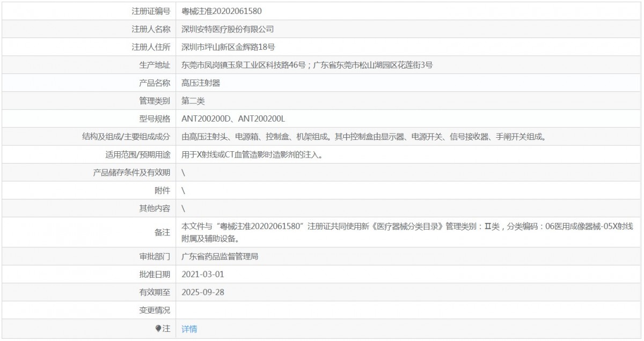Select approval department 广东省药品监督管理局
644x341 pixels.
tap(220, 256)
